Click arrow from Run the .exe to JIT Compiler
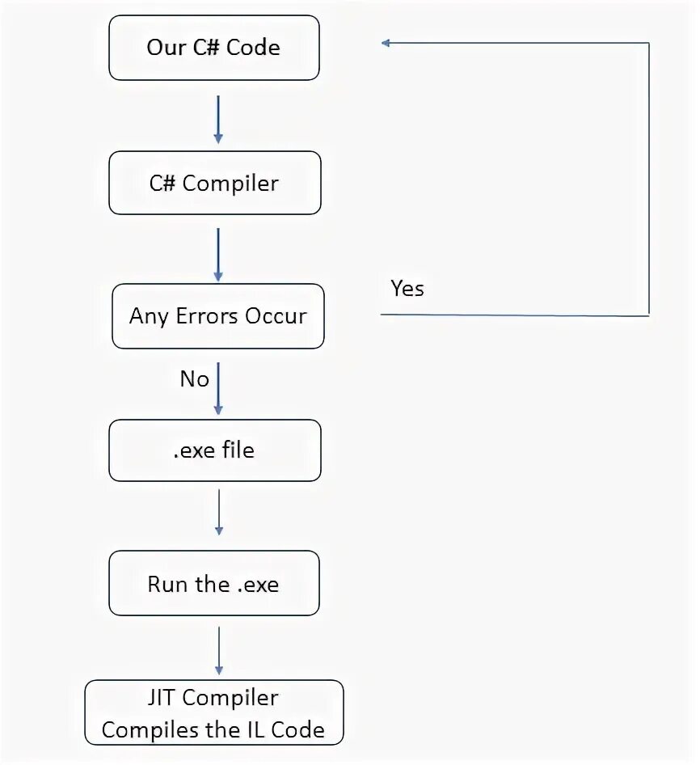The height and width of the screenshot is (765, 700). click(218, 649)
